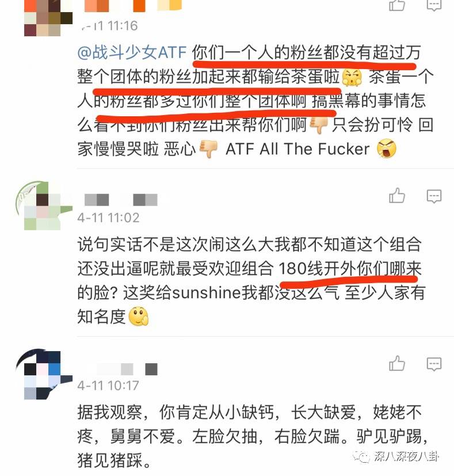Like the comment posted at 10:17
The height and width of the screenshot is (476, 454).
click(397, 363)
